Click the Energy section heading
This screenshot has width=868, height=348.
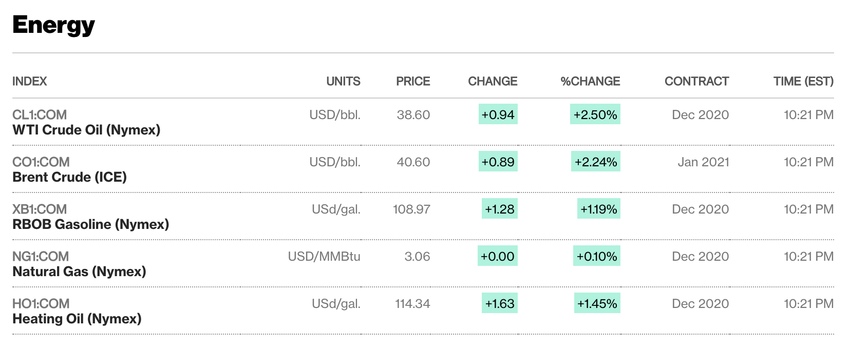click(x=53, y=25)
